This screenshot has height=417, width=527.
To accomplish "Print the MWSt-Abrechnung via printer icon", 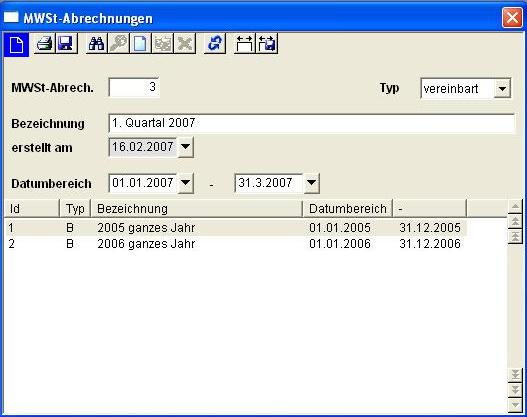I will coord(45,43).
